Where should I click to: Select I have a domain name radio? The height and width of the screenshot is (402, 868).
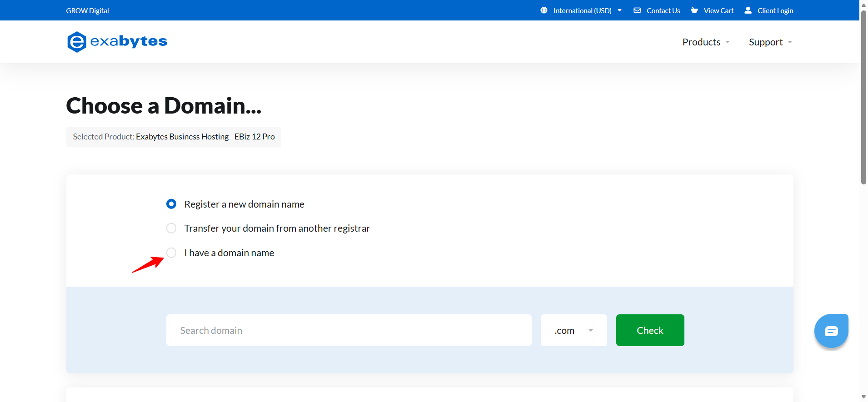point(171,253)
